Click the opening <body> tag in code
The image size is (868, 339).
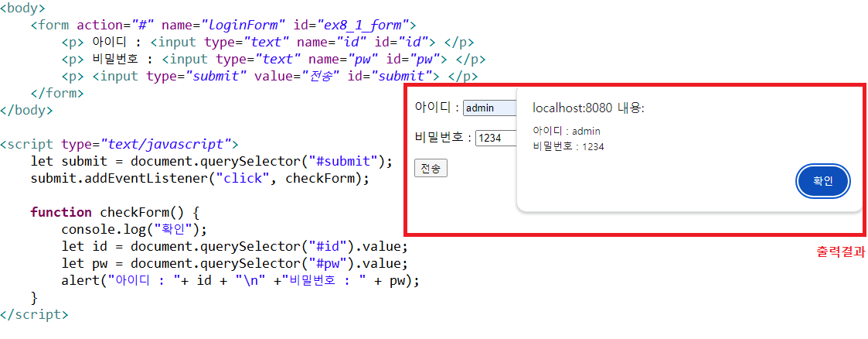coord(23,9)
